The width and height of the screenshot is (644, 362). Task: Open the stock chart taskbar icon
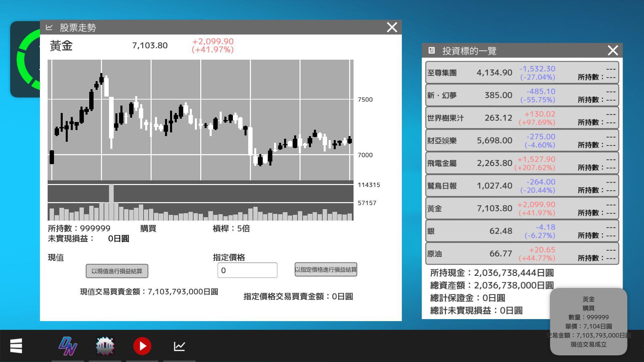(179, 346)
